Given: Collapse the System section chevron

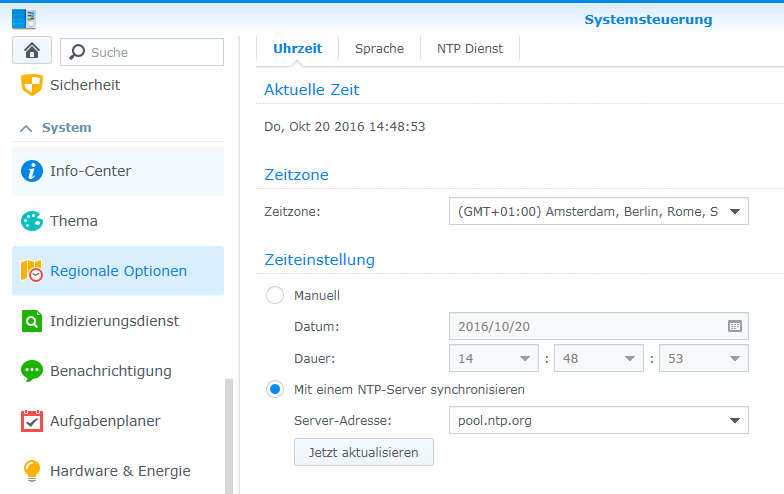Looking at the screenshot, I should [26, 128].
